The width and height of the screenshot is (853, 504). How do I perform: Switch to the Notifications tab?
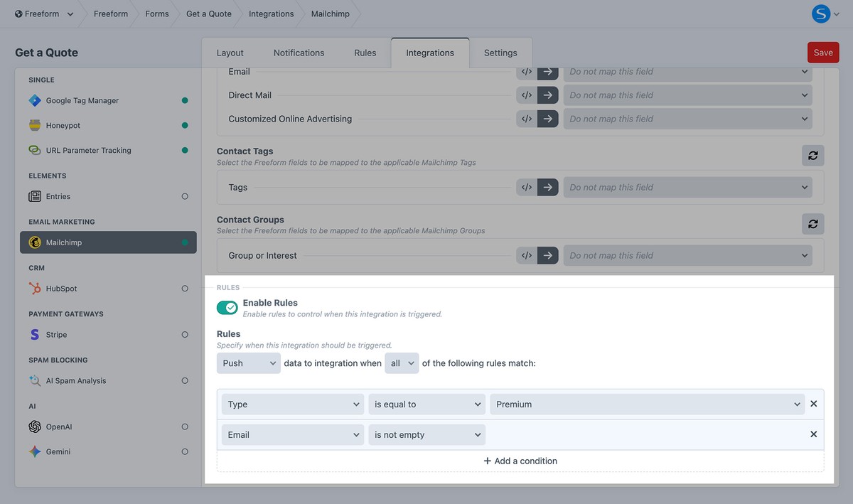(x=299, y=53)
